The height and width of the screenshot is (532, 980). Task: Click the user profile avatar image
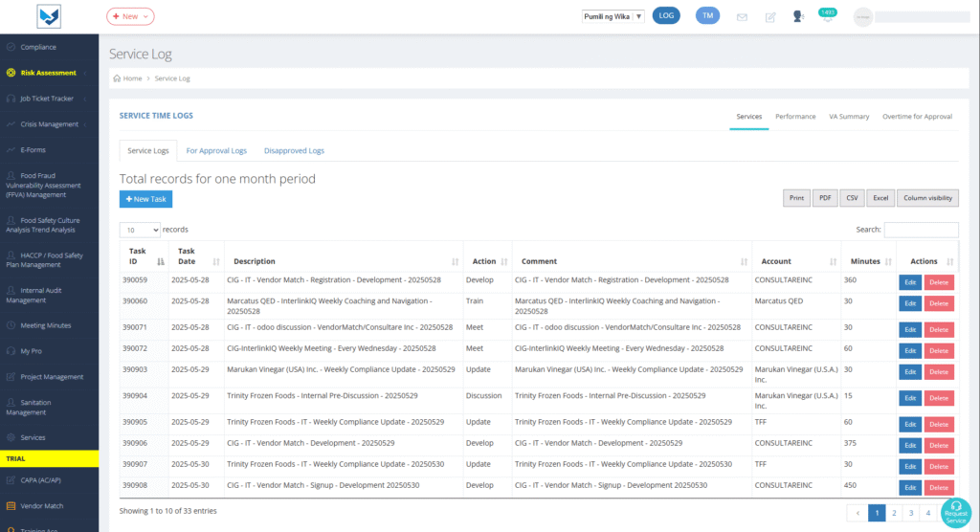pos(862,17)
